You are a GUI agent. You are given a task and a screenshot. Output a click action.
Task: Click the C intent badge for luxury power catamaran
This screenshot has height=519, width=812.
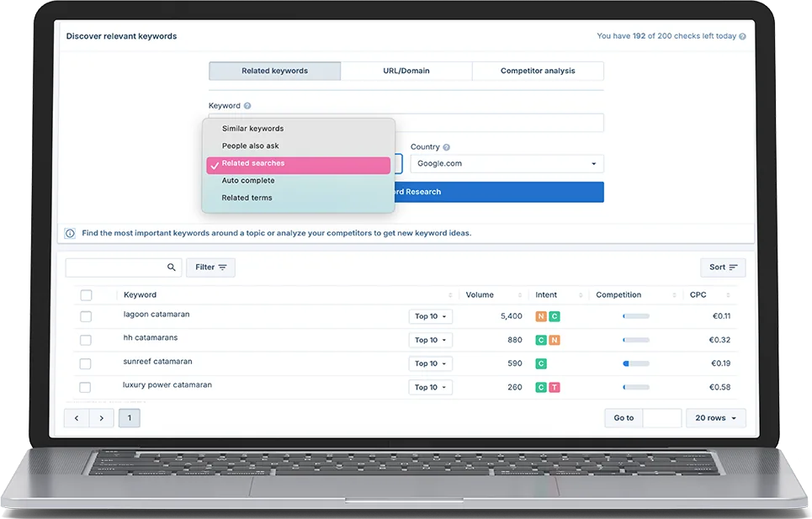click(541, 387)
